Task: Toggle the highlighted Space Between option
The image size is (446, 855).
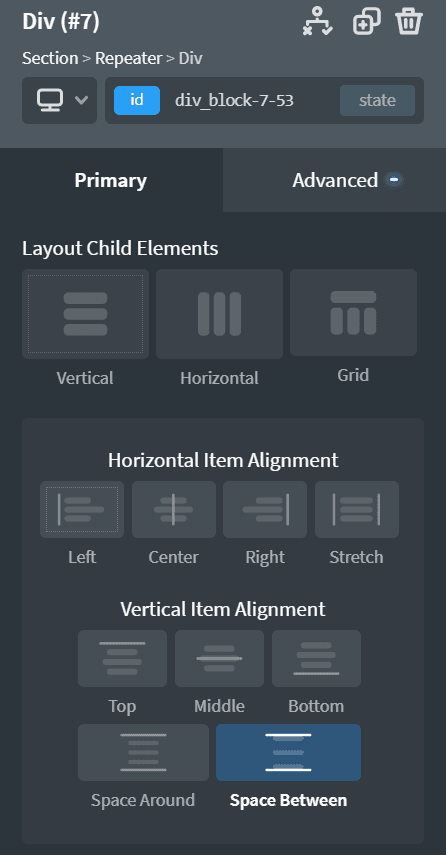Action: tap(288, 752)
